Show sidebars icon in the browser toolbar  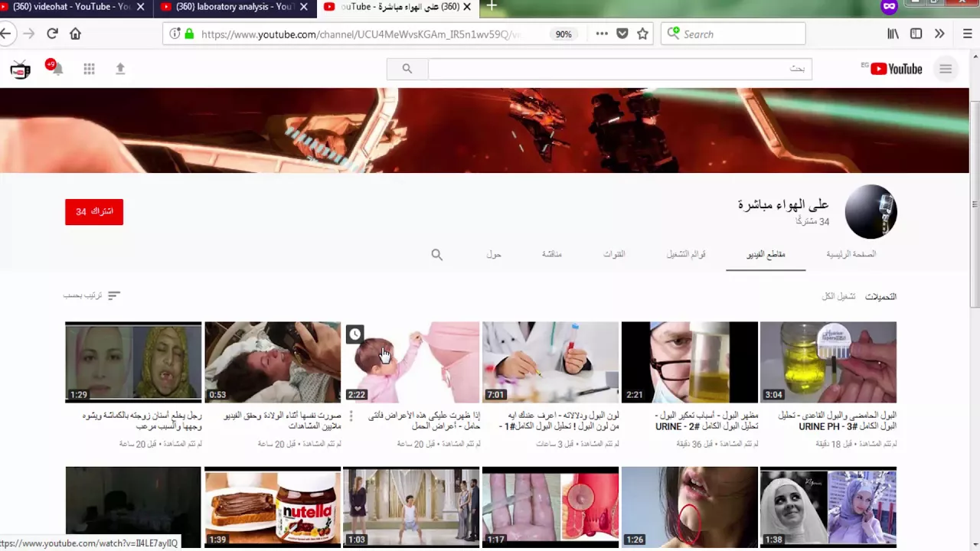click(916, 34)
